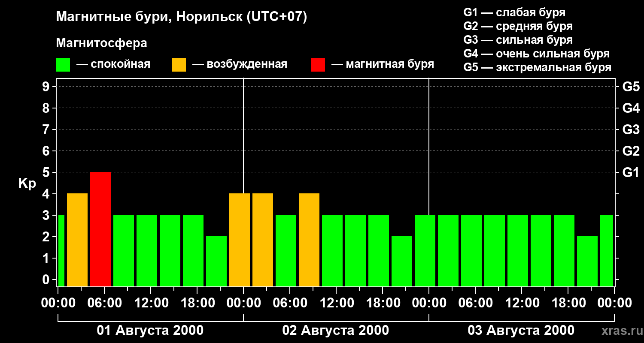Click the "9" value on the Kp axis
644x343 pixels.
pos(47,87)
